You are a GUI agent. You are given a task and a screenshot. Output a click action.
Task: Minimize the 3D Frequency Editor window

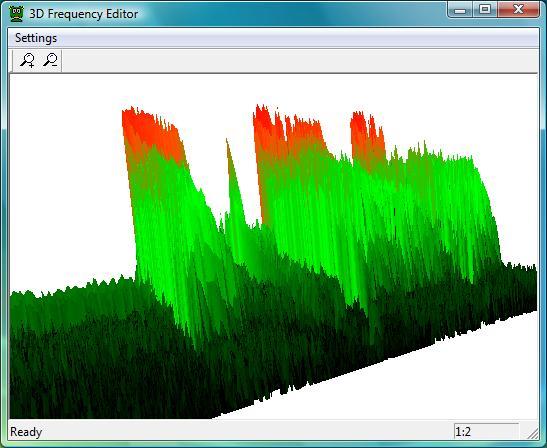point(460,10)
